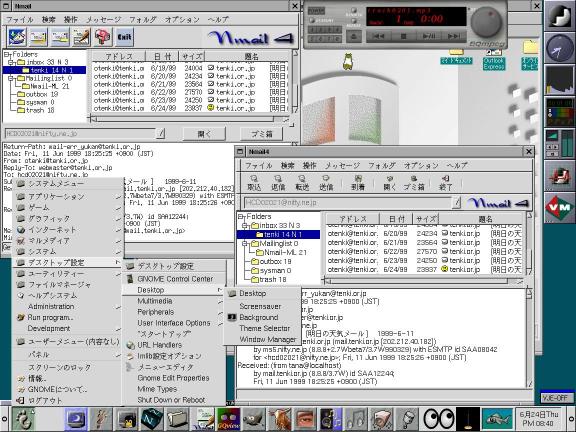Click the play/pause button on the MP3 player
The width and height of the screenshot is (576, 432).
coord(429,36)
